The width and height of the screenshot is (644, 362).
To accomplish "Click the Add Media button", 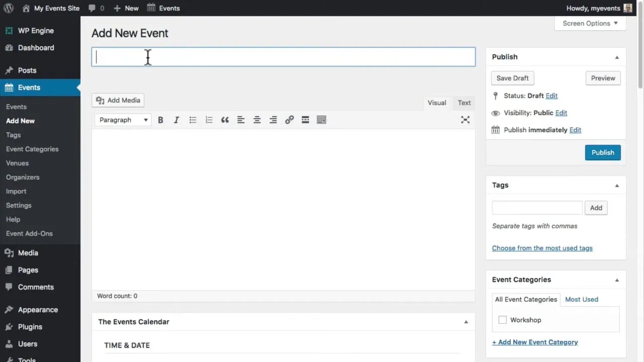I will point(118,100).
